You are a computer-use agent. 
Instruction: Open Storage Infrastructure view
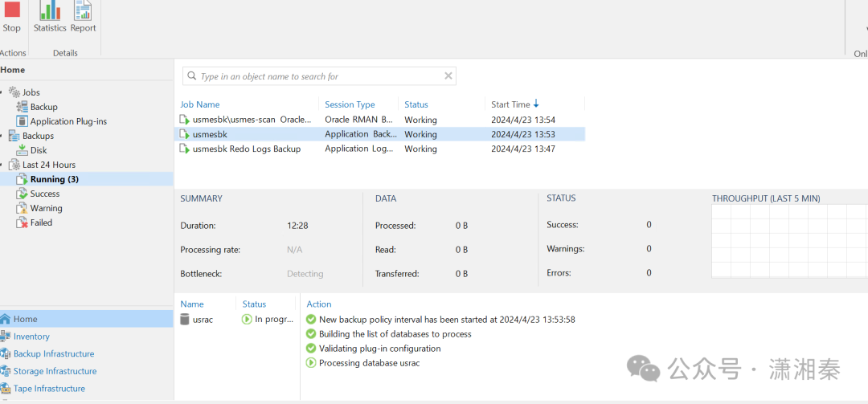pos(55,371)
